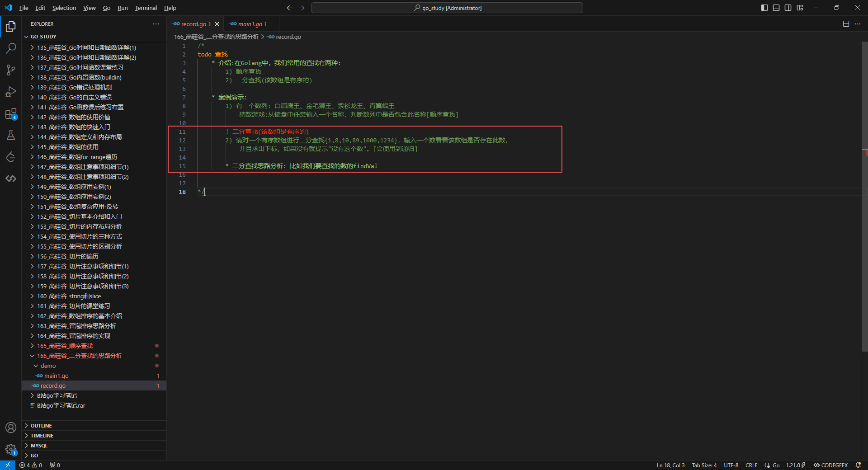Viewport: 868px width, 470px height.
Task: Open the Customize Layout icon
Action: pos(800,8)
